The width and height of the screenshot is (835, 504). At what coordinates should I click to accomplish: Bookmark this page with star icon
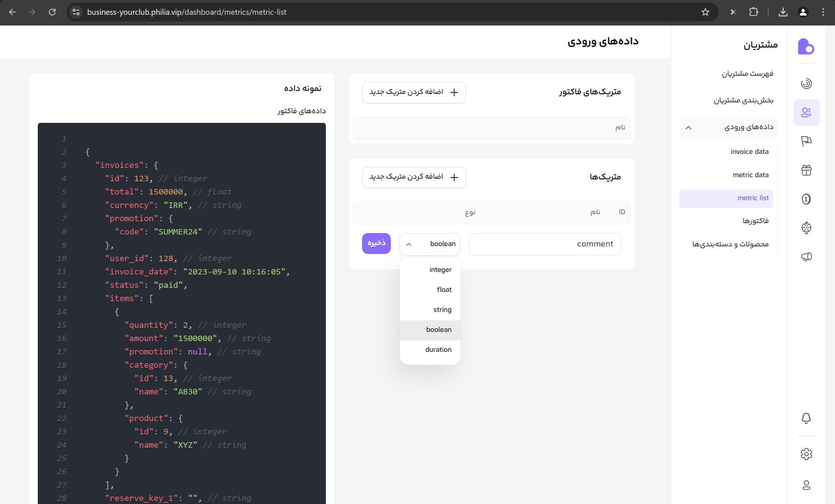[x=705, y=12]
